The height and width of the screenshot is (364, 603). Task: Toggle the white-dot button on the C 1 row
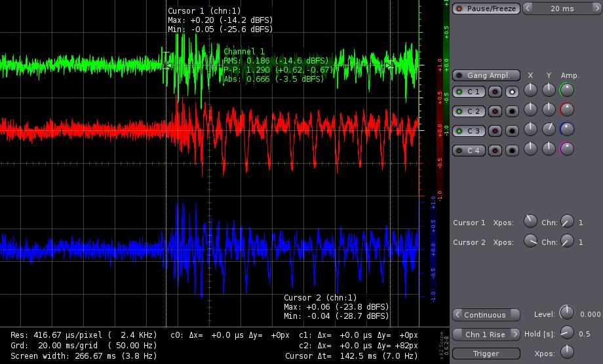pyautogui.click(x=512, y=92)
